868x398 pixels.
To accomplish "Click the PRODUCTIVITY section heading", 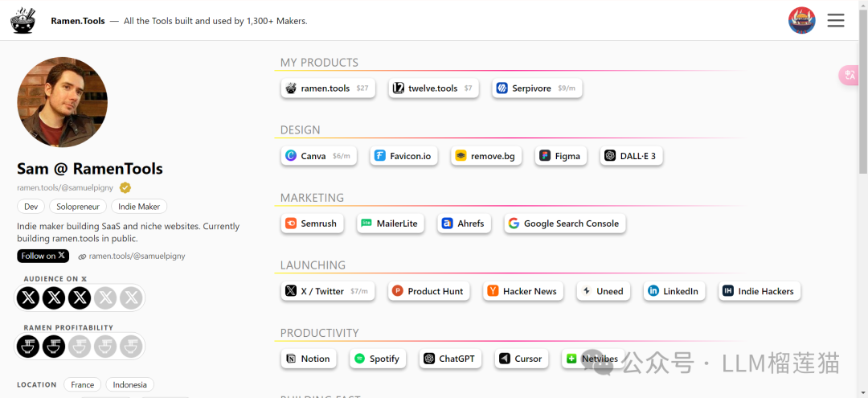I will click(x=319, y=333).
